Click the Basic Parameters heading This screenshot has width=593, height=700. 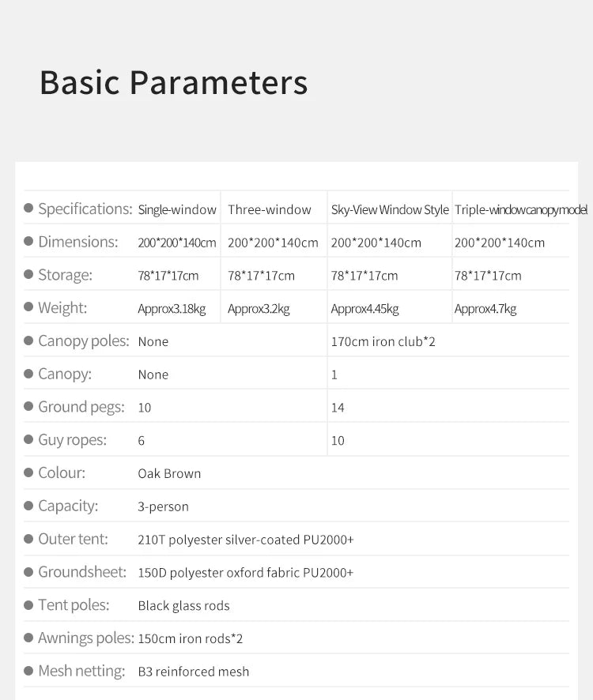(174, 83)
